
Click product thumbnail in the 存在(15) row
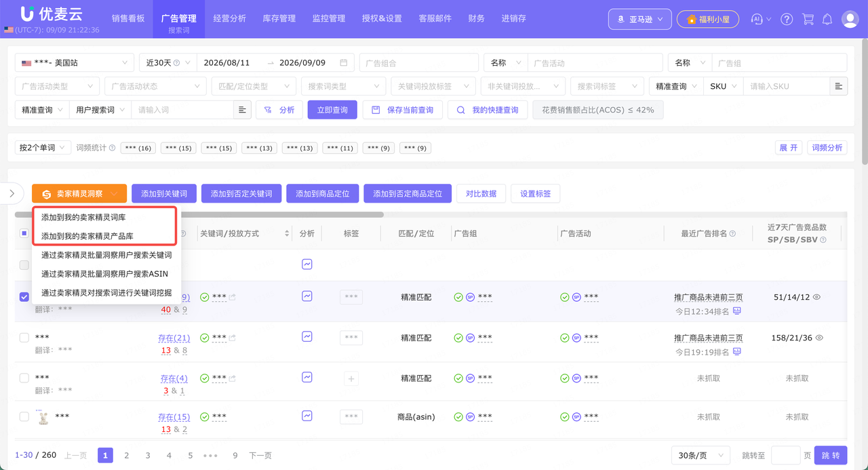point(44,417)
